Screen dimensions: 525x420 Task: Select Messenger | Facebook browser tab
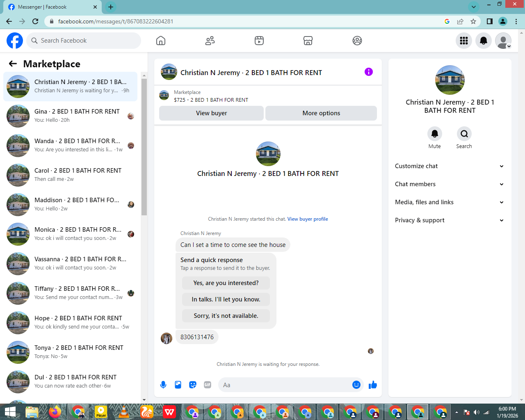[53, 7]
